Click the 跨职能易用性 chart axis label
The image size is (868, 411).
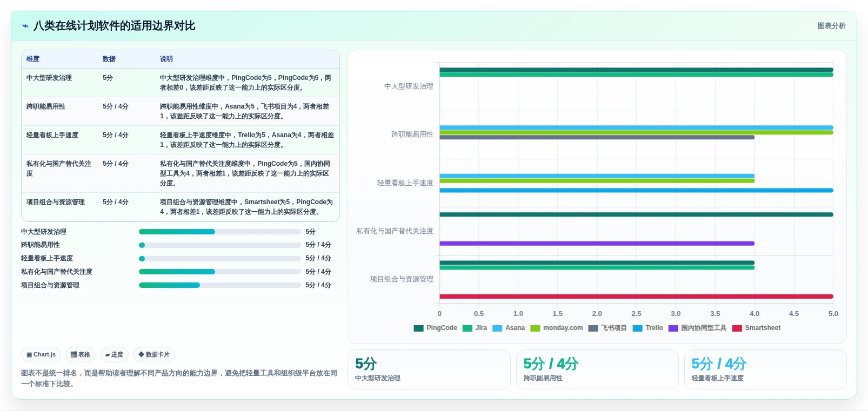coord(412,134)
